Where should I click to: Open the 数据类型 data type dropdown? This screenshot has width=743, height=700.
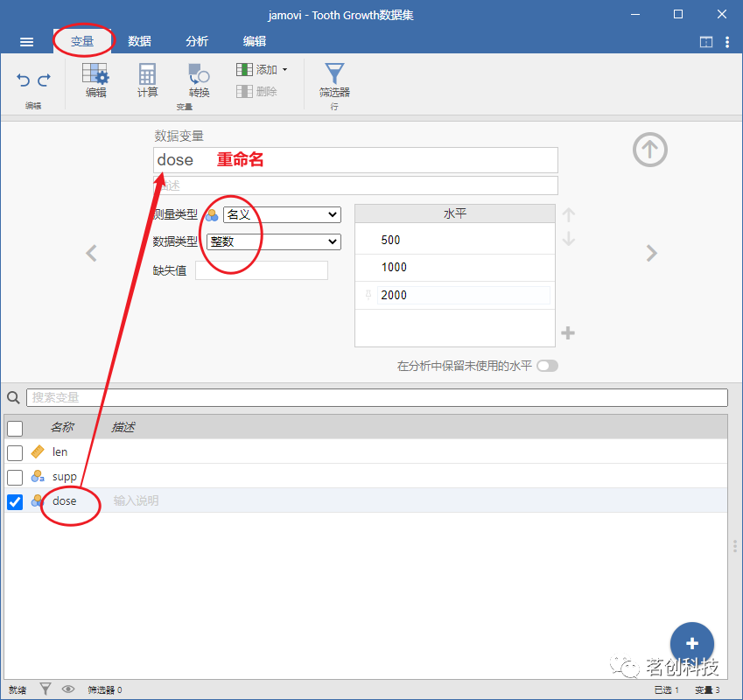(x=274, y=241)
